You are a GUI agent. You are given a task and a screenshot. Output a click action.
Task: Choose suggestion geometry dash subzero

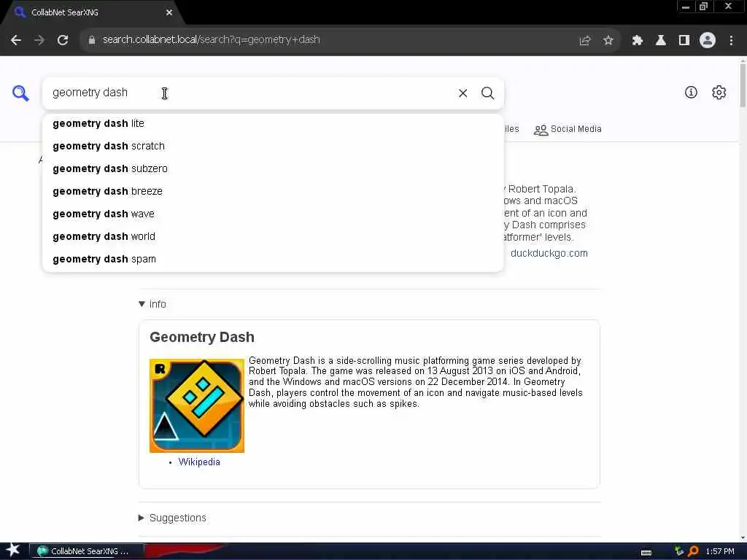[x=273, y=168]
